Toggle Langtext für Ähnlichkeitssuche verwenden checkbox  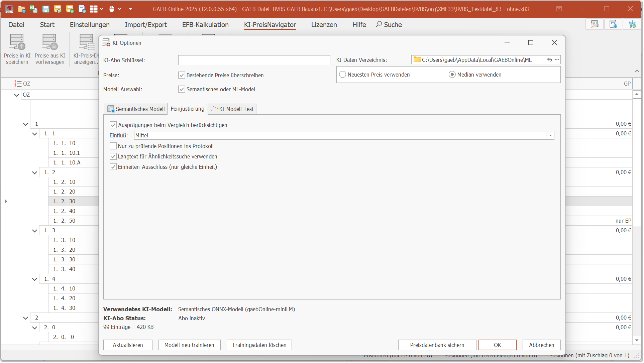(113, 156)
